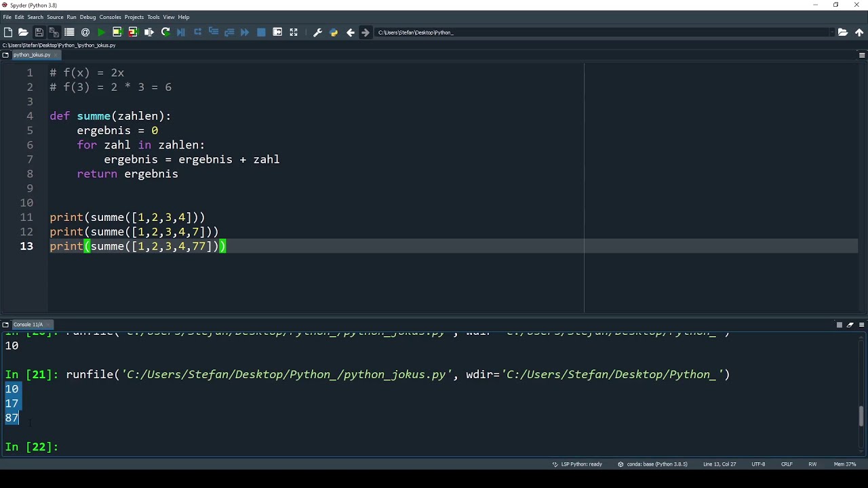Open the Help menu

pyautogui.click(x=183, y=17)
